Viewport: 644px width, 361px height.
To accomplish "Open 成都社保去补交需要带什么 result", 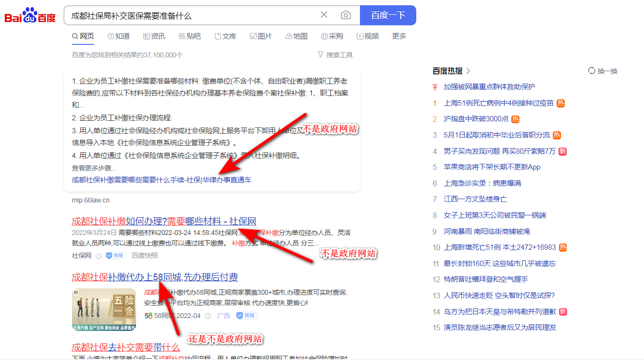I will (x=126, y=347).
